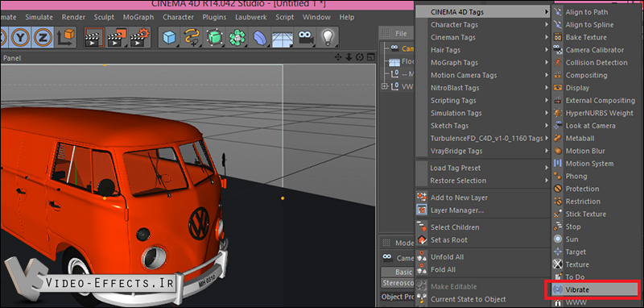Open the Help menu
644x308 pixels.
coord(347,17)
